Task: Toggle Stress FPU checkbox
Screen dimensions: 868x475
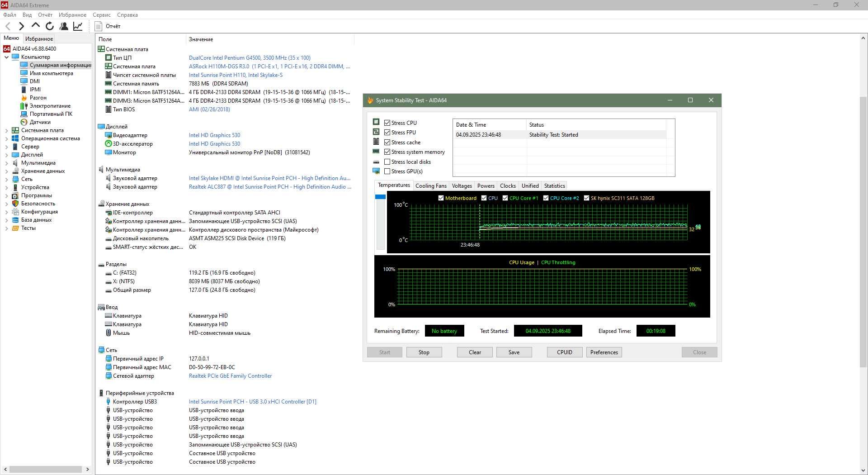Action: click(387, 133)
